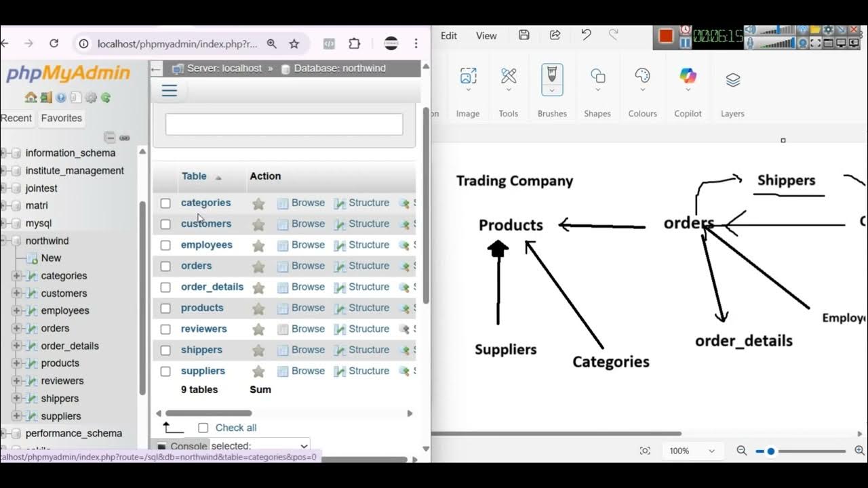Tick the employees table checkbox
The width and height of the screenshot is (868, 488).
click(165, 245)
